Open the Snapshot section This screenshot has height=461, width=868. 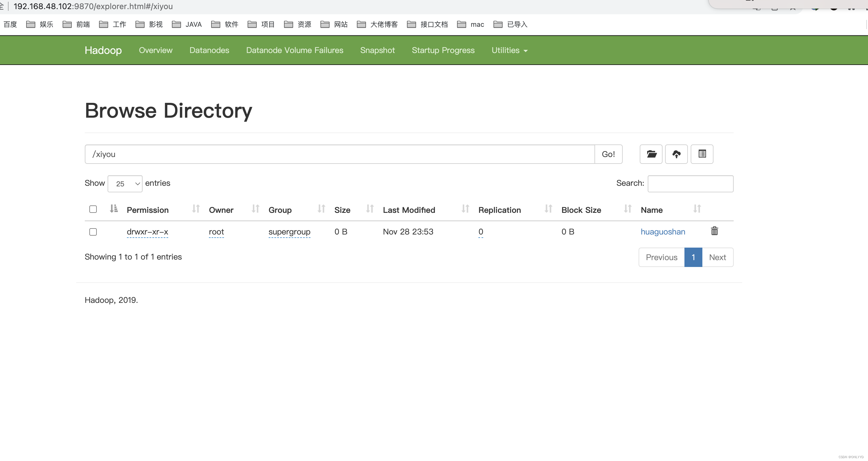pos(377,50)
